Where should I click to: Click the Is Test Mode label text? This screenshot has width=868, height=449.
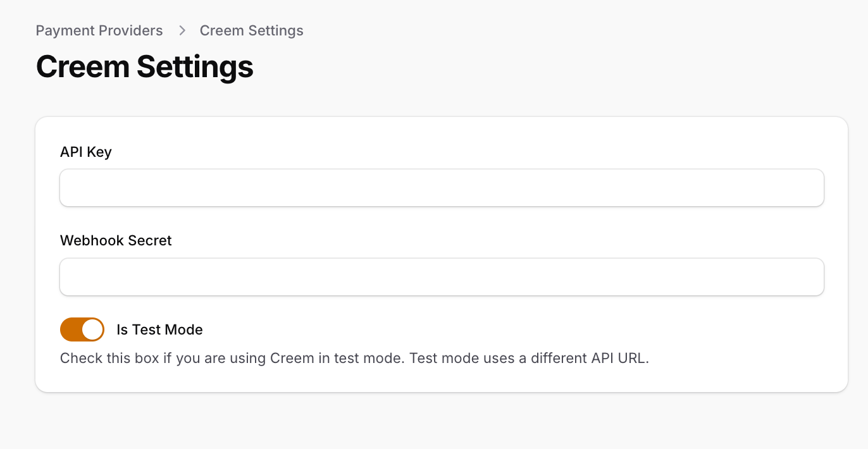[159, 329]
